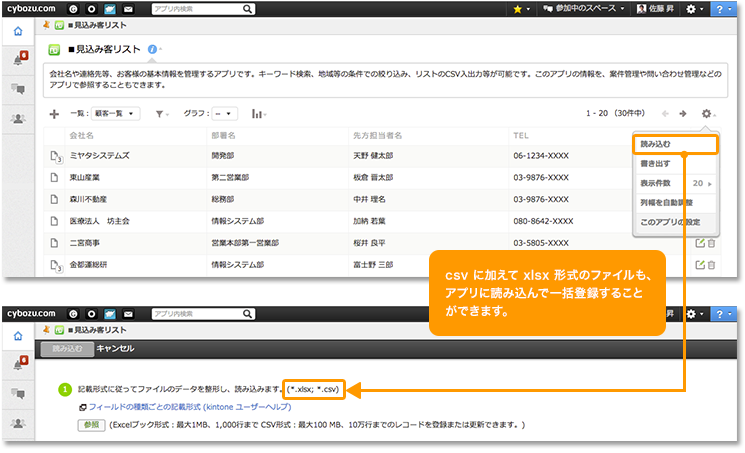Open record details icon for ミヤタシステムズ

[56, 156]
